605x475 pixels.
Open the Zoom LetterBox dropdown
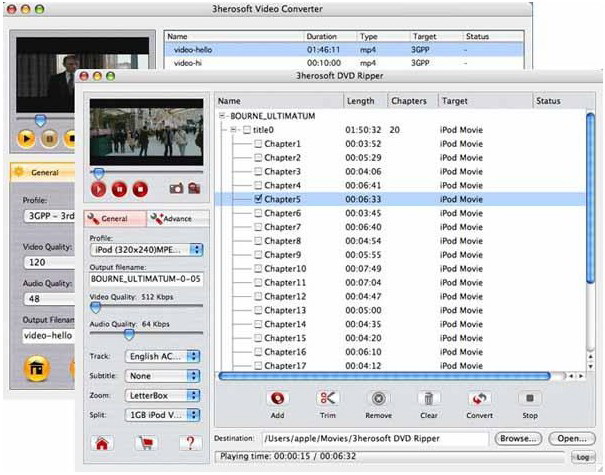click(x=162, y=395)
